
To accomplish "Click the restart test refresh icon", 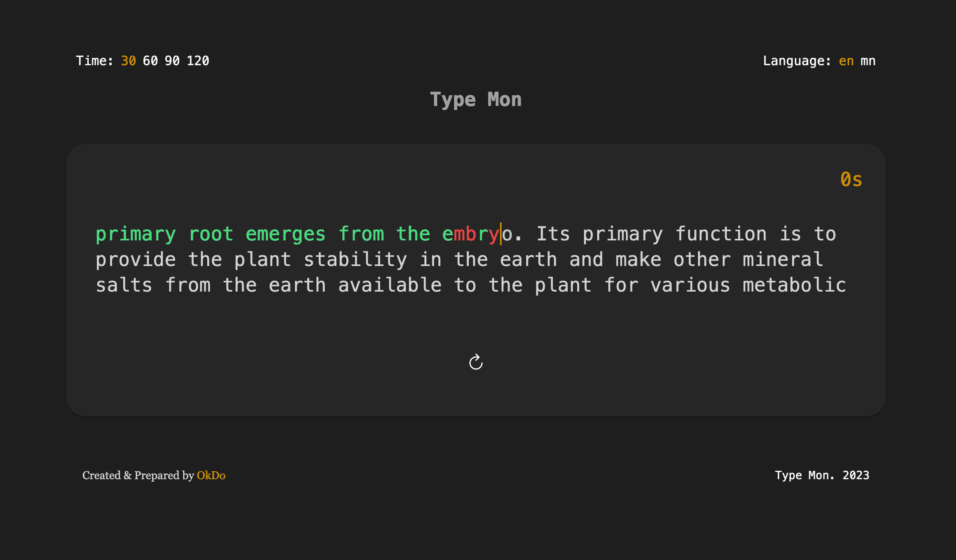I will click(x=476, y=362).
